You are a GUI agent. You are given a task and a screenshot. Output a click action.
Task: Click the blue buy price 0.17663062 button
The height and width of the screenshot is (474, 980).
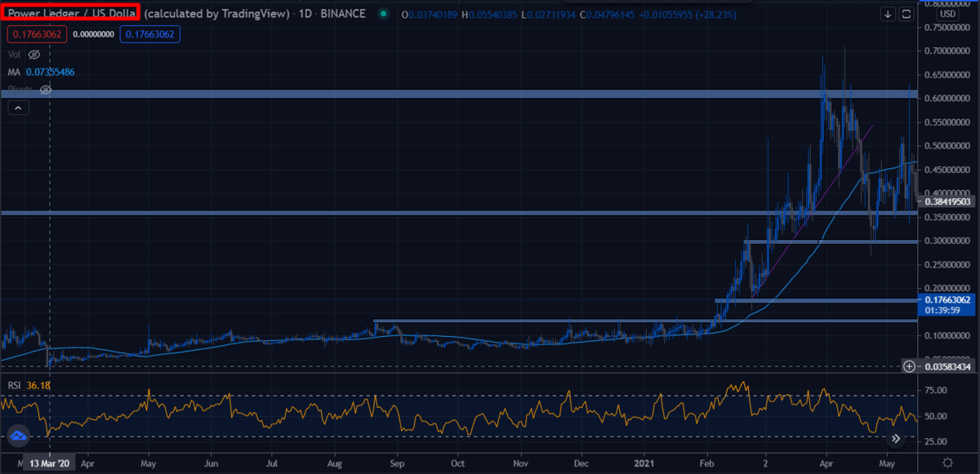[x=149, y=33]
